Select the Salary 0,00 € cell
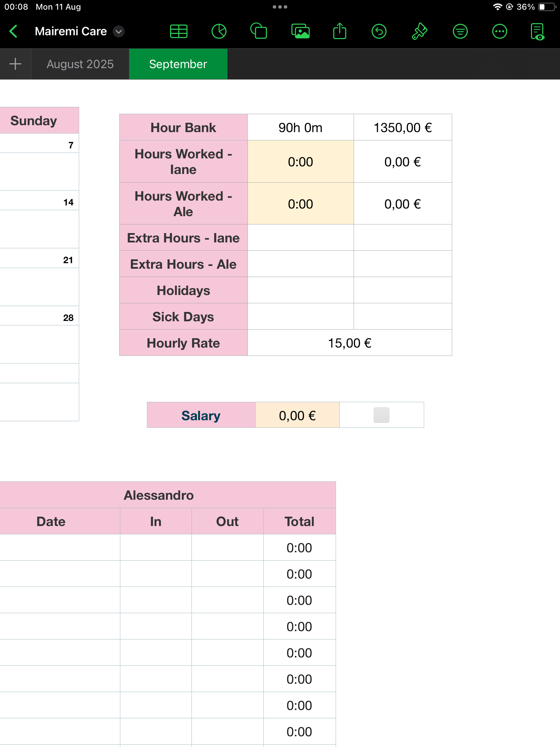 click(x=297, y=415)
